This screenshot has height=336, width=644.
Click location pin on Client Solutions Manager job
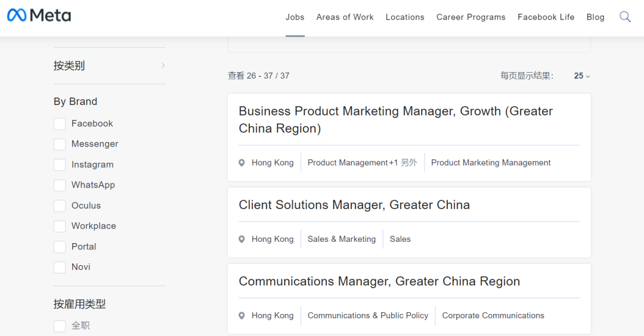[x=241, y=239]
